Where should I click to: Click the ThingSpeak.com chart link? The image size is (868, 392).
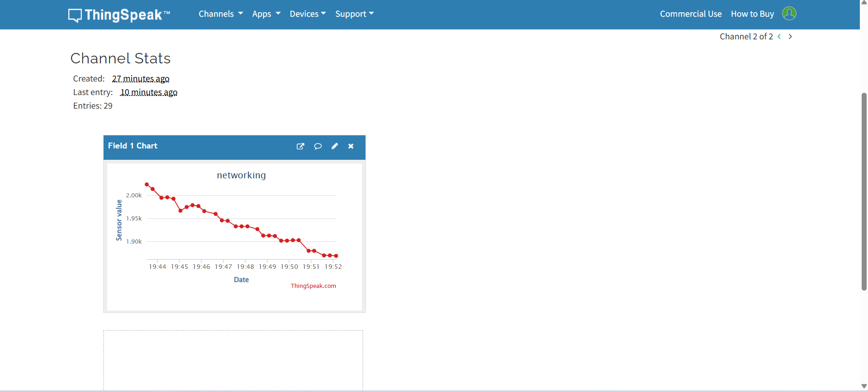point(313,286)
